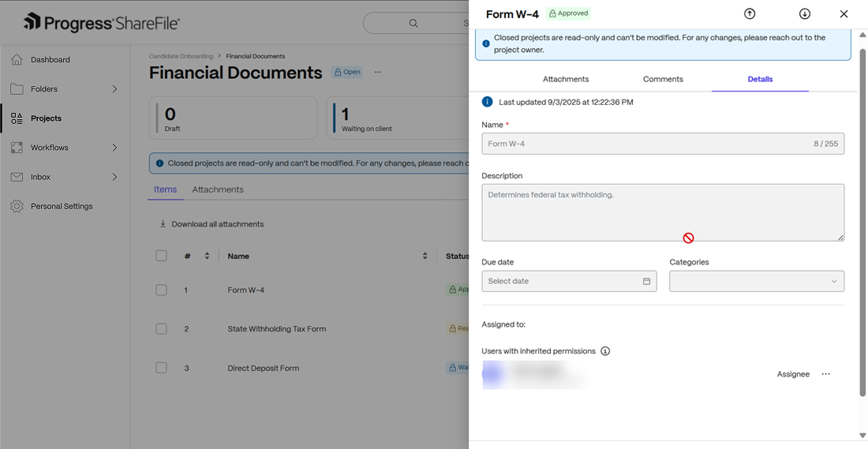The image size is (868, 449).
Task: Open the Financial Documents more options ellipsis
Action: [x=377, y=72]
